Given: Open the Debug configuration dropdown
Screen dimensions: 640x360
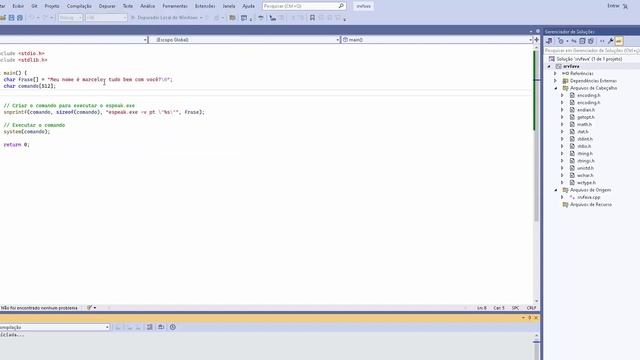Looking at the screenshot, I should [x=70, y=18].
